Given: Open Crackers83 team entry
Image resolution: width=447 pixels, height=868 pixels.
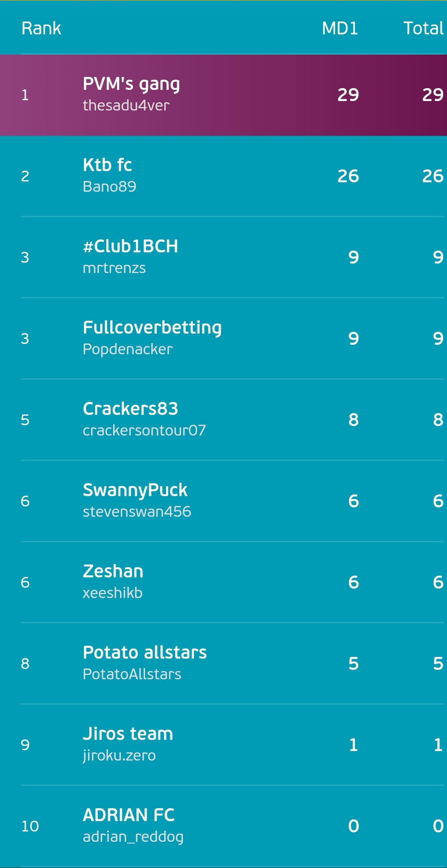Looking at the screenshot, I should [x=223, y=420].
